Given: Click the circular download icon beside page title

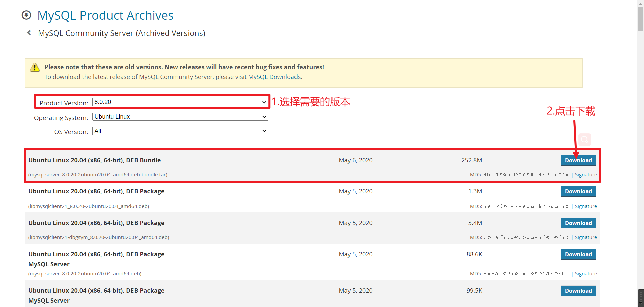Looking at the screenshot, I should [26, 15].
